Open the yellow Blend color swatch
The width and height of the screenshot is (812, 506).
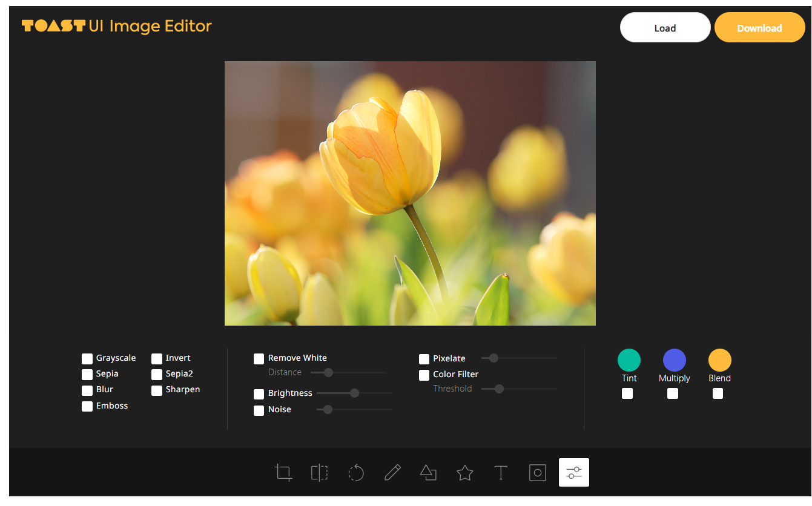[x=720, y=360]
